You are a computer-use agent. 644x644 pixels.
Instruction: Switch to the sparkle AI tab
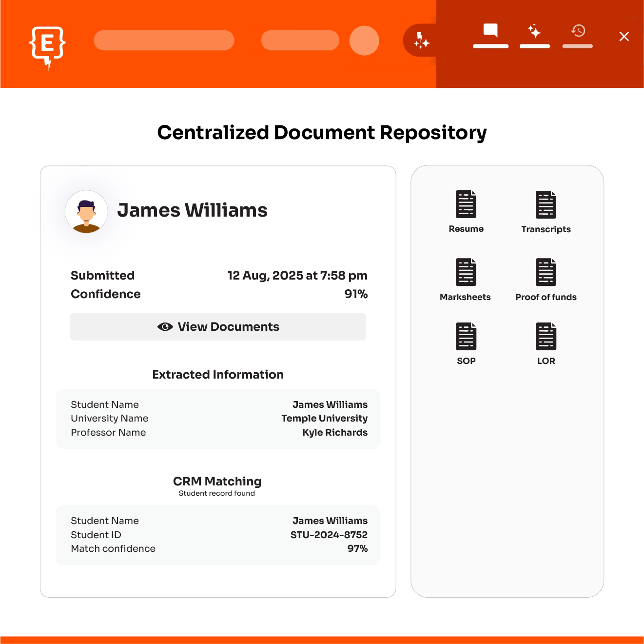pyautogui.click(x=534, y=31)
